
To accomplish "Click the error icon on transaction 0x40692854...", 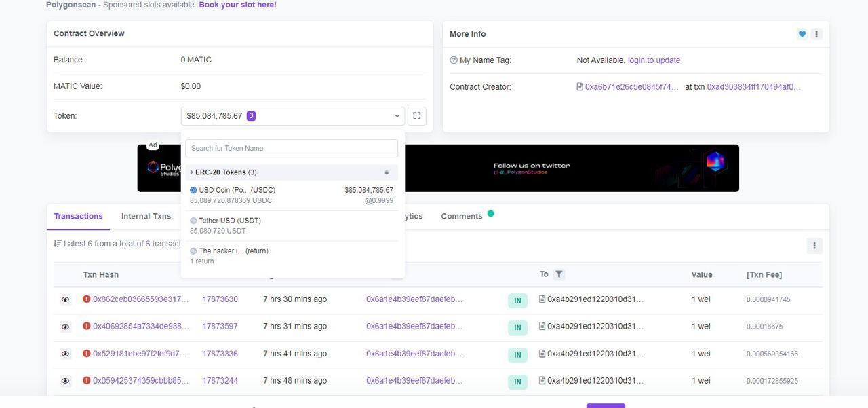I will coord(87,326).
